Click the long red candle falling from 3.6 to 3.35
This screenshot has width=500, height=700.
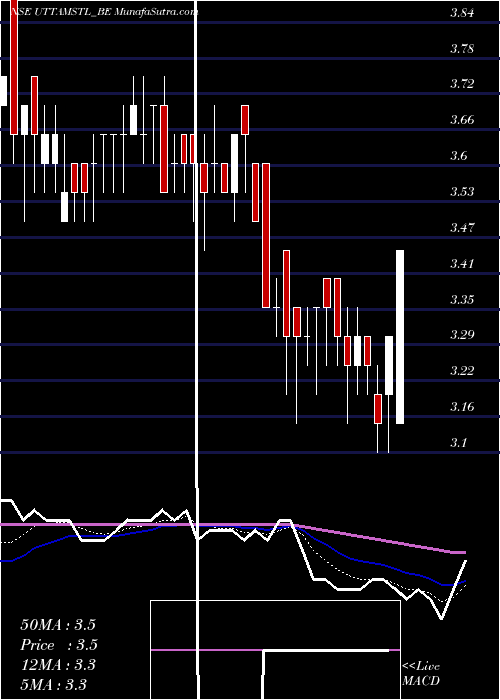click(x=266, y=235)
